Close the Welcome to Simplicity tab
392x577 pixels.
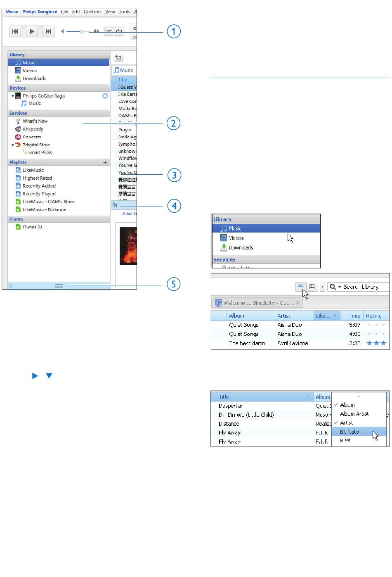coord(298,303)
